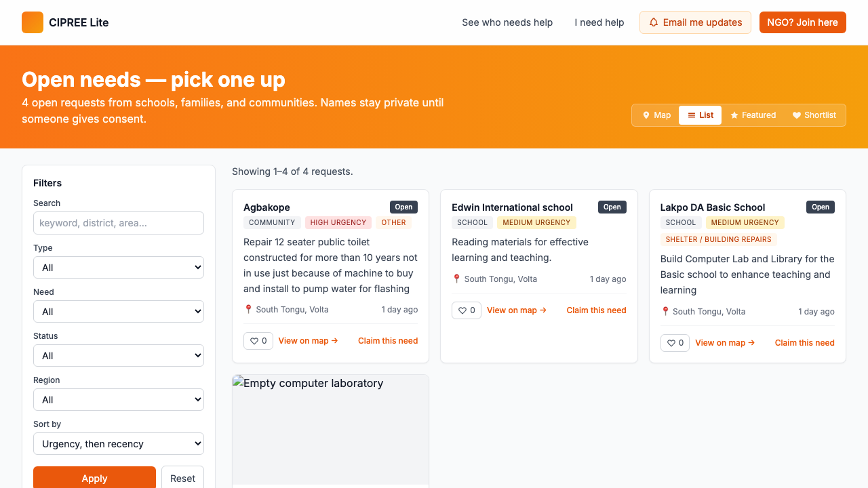The width and height of the screenshot is (868, 488).
Task: Click the location pin on Lakpo DA Basic School card
Action: [665, 311]
